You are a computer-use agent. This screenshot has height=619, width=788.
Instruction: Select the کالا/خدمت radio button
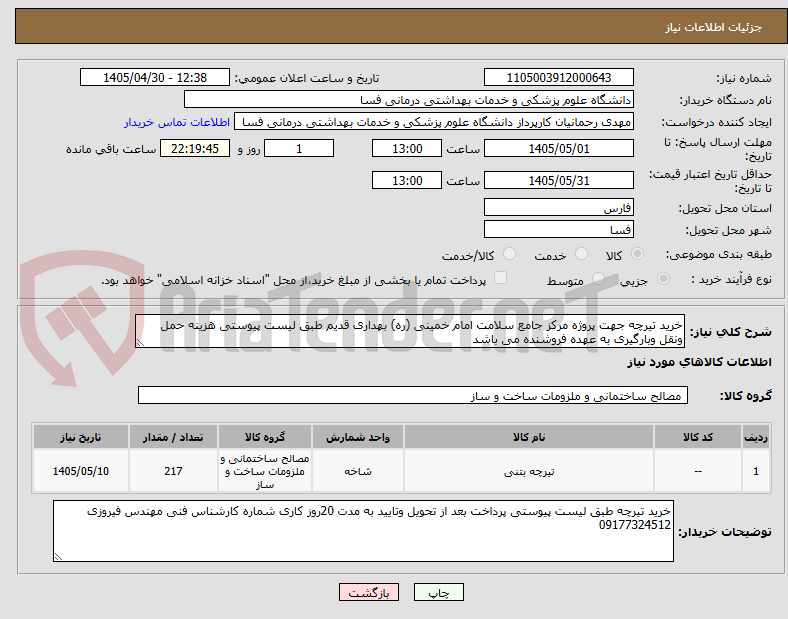pyautogui.click(x=509, y=254)
